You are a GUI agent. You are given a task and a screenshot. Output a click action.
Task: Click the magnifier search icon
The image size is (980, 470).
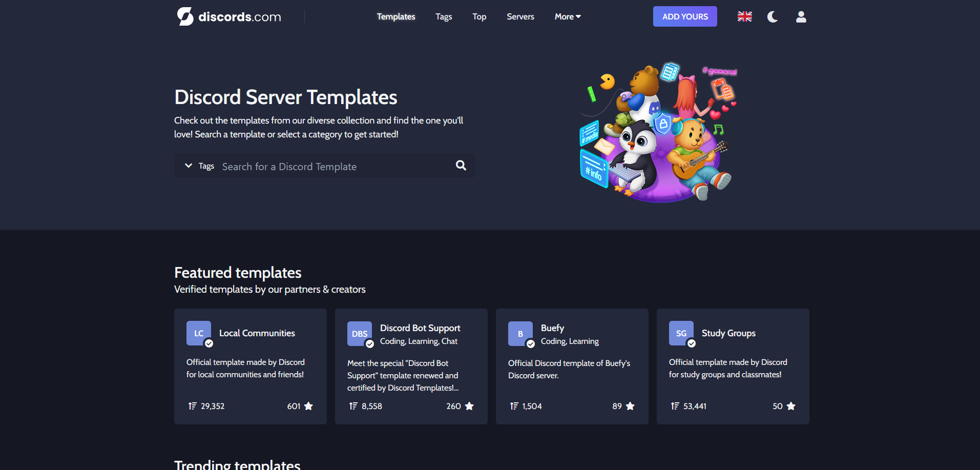(x=461, y=166)
